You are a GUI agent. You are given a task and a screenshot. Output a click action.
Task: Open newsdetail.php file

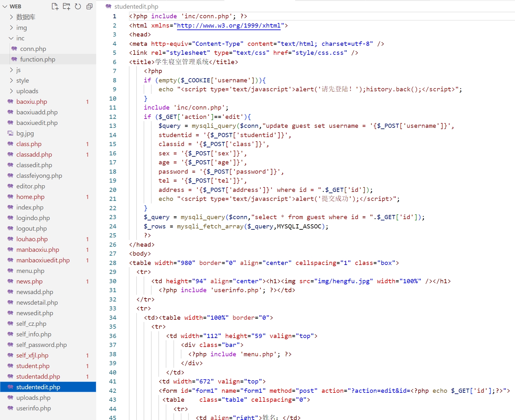pos(48,302)
